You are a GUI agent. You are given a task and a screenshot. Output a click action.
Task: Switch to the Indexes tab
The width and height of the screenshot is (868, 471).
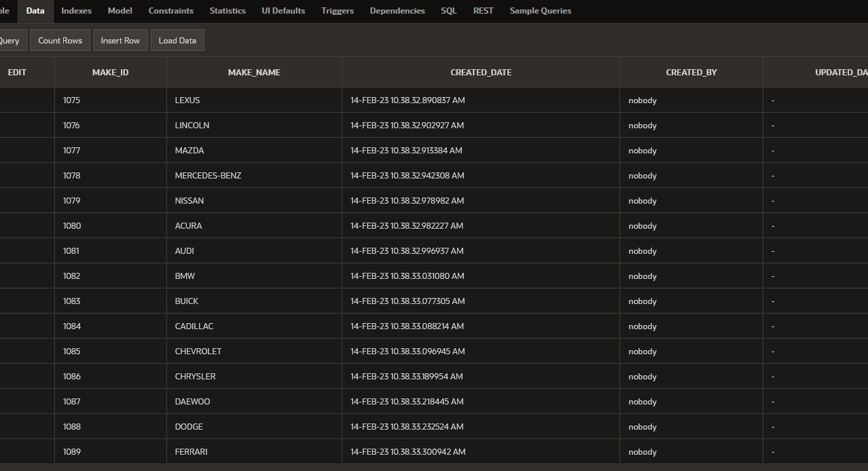tap(76, 11)
